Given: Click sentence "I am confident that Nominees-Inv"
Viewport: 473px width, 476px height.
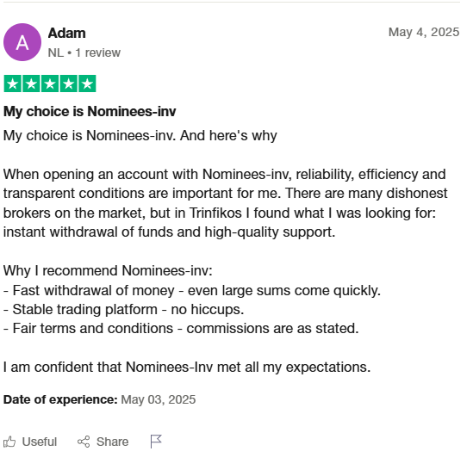Looking at the screenshot, I should 187,367.
